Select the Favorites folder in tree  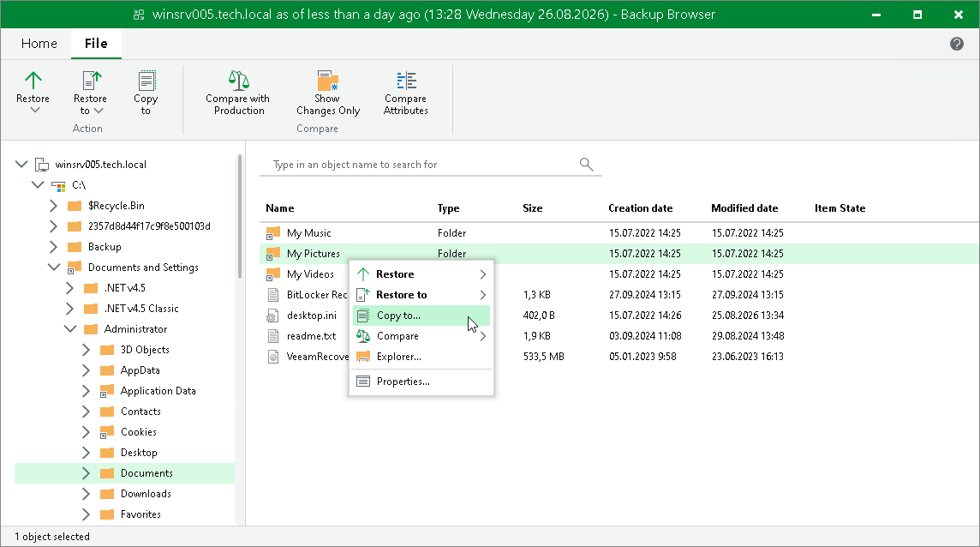tap(140, 514)
